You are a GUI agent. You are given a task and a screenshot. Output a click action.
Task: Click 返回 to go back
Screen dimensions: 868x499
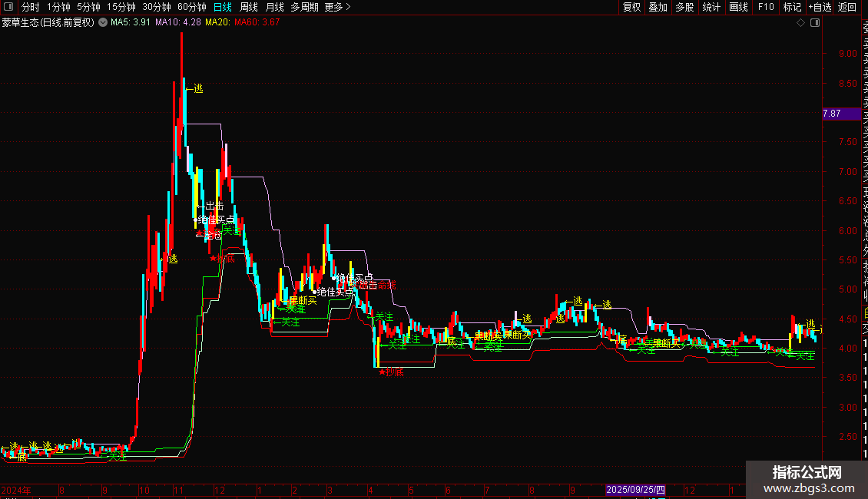847,7
